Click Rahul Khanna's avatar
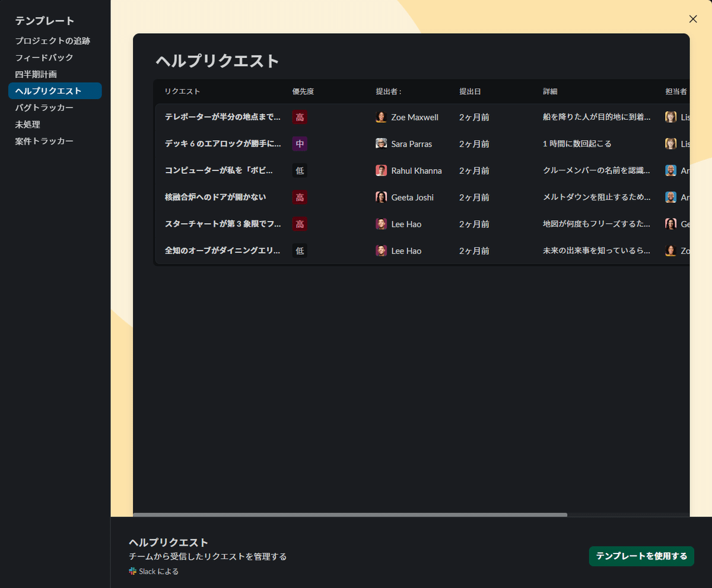 (x=381, y=170)
